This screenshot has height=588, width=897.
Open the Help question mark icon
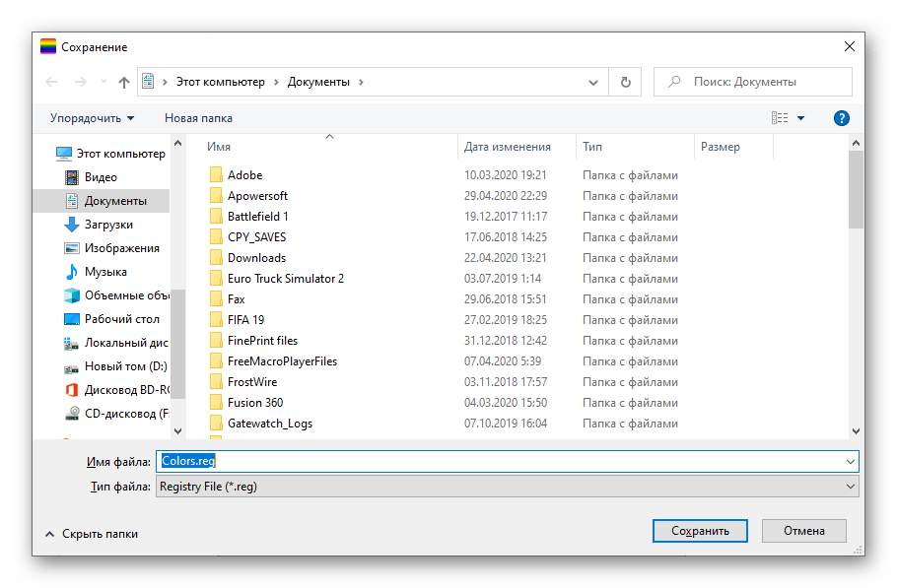841,118
